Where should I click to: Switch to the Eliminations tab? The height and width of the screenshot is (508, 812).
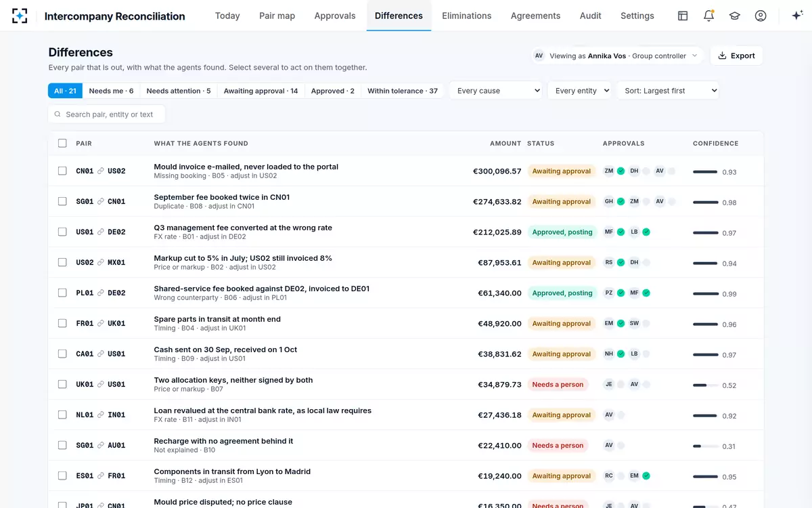coord(467,16)
